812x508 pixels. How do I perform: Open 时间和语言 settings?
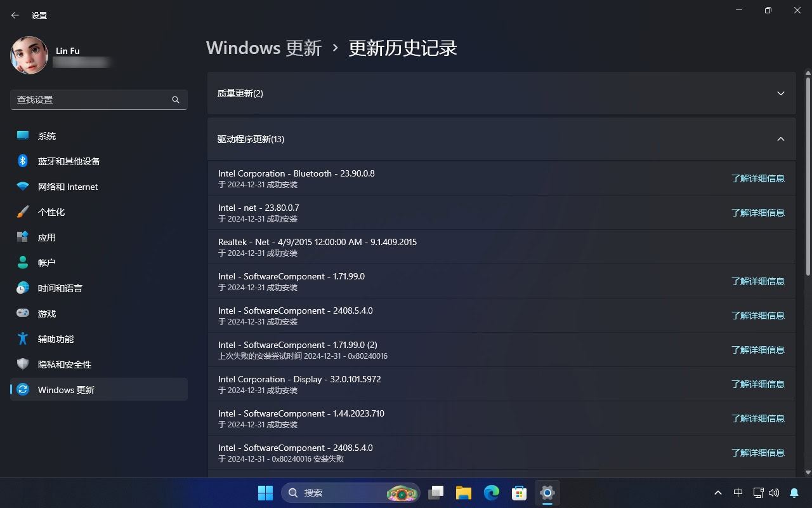99,288
